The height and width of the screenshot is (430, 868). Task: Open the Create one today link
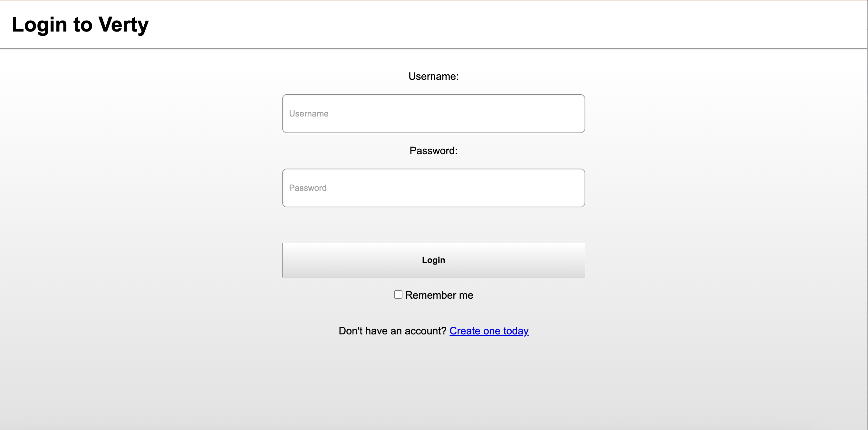[488, 331]
